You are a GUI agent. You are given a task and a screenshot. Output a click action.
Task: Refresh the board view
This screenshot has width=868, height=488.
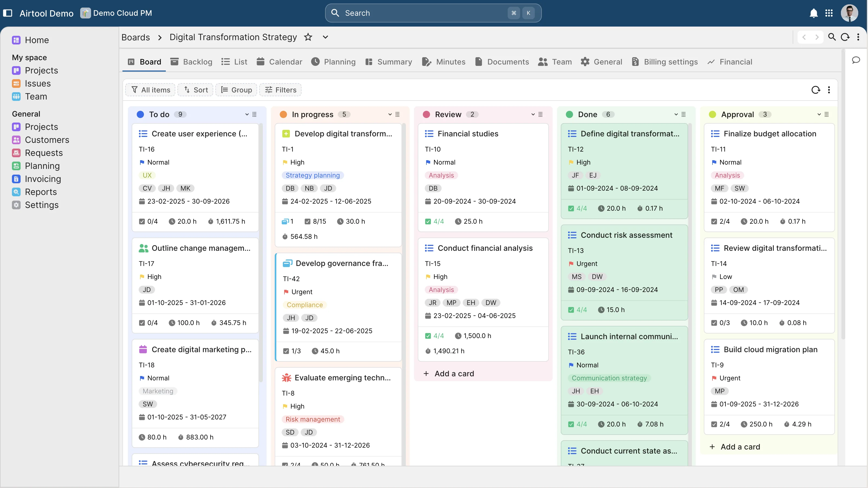pyautogui.click(x=816, y=90)
